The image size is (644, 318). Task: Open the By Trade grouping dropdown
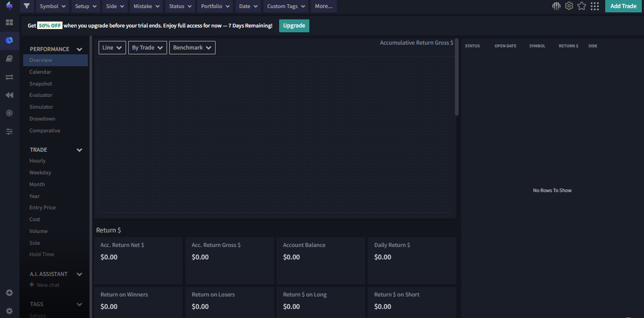(x=148, y=47)
